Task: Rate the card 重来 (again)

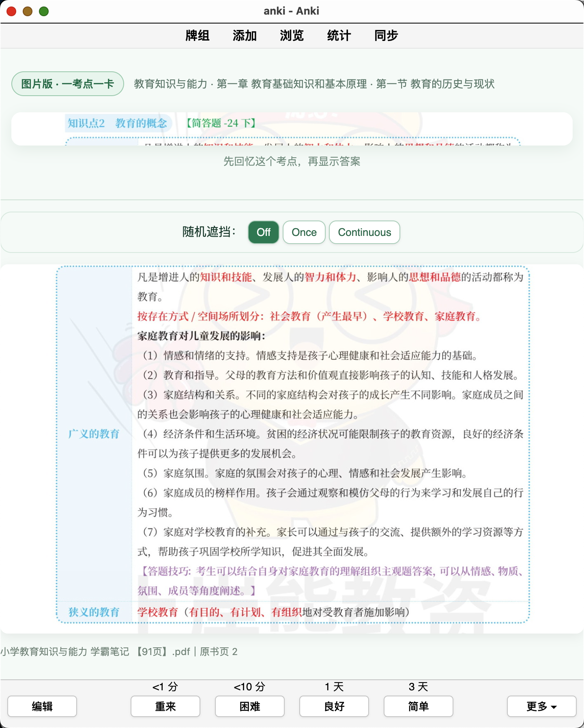Action: pyautogui.click(x=165, y=707)
